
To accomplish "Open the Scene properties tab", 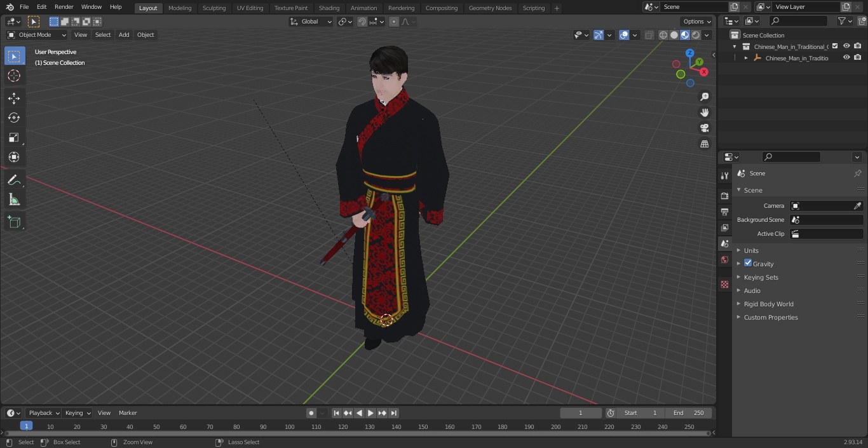I will click(x=724, y=243).
